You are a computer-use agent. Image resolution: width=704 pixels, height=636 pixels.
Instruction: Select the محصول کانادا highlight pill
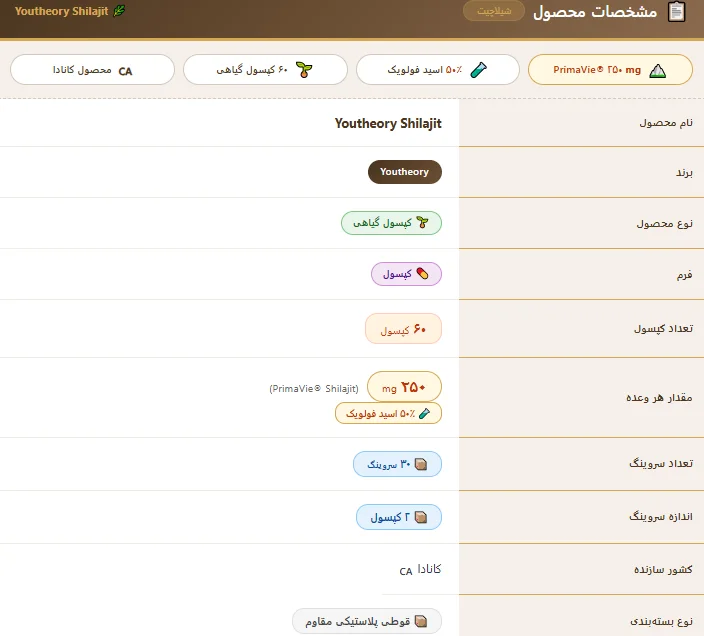[x=92, y=70]
